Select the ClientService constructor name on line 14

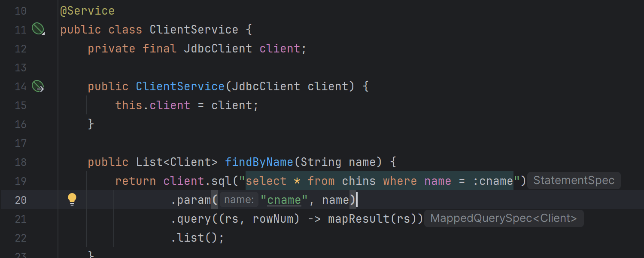point(180,86)
